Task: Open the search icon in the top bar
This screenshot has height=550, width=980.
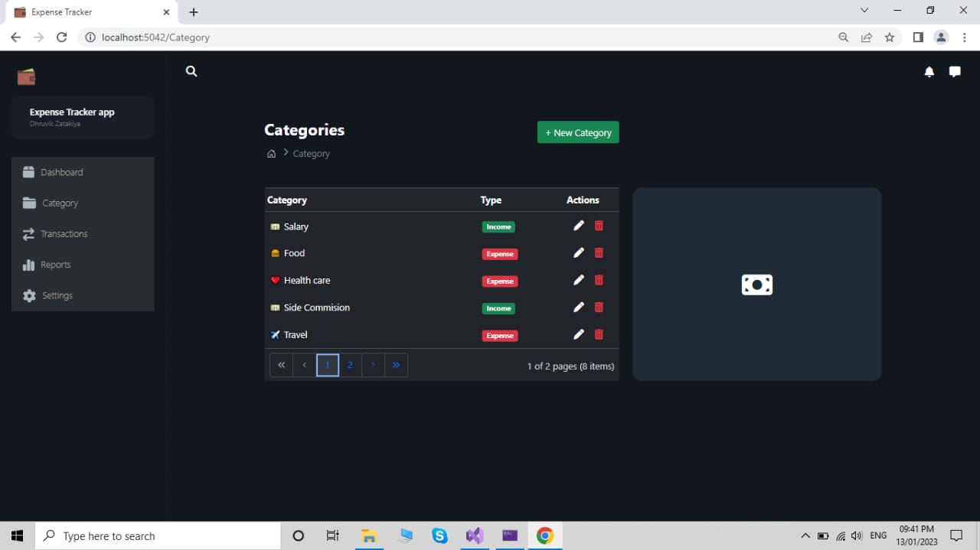Action: pos(191,71)
